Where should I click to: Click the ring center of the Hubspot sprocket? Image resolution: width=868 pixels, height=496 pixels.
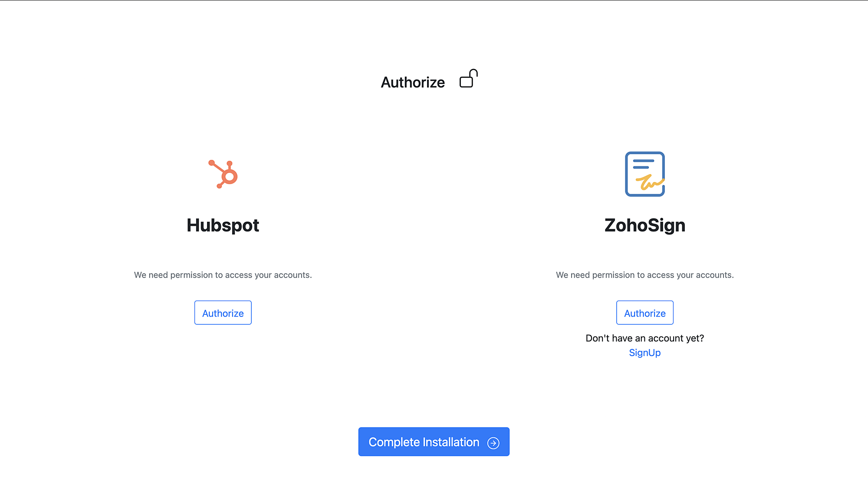229,177
